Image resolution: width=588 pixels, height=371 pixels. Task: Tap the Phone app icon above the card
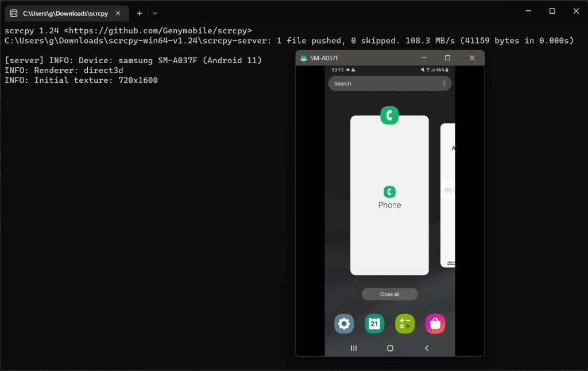click(x=389, y=115)
